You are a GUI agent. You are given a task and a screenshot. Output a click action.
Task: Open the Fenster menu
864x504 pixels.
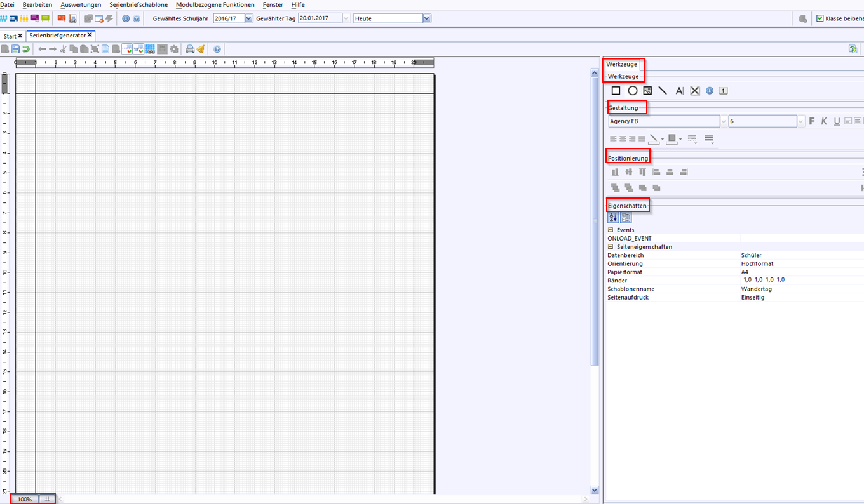click(273, 4)
